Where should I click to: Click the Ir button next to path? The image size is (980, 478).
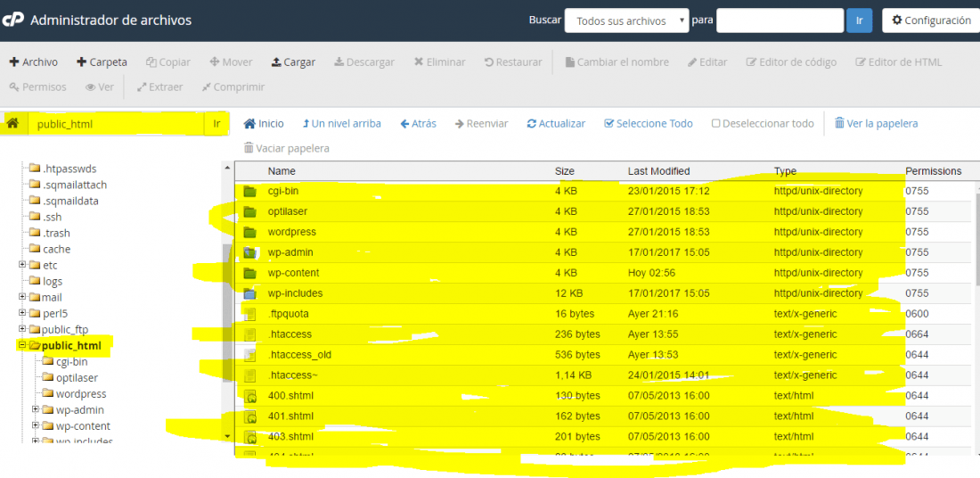click(216, 124)
